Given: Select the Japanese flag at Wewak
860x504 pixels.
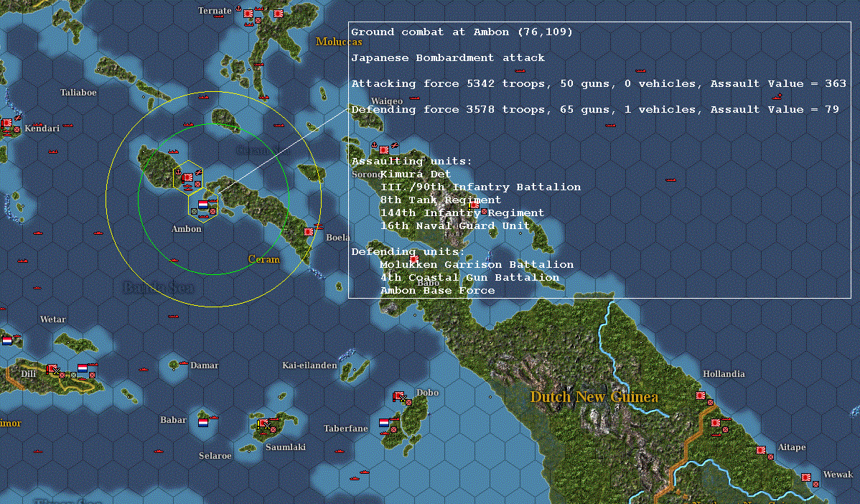Looking at the screenshot, I should click(805, 477).
